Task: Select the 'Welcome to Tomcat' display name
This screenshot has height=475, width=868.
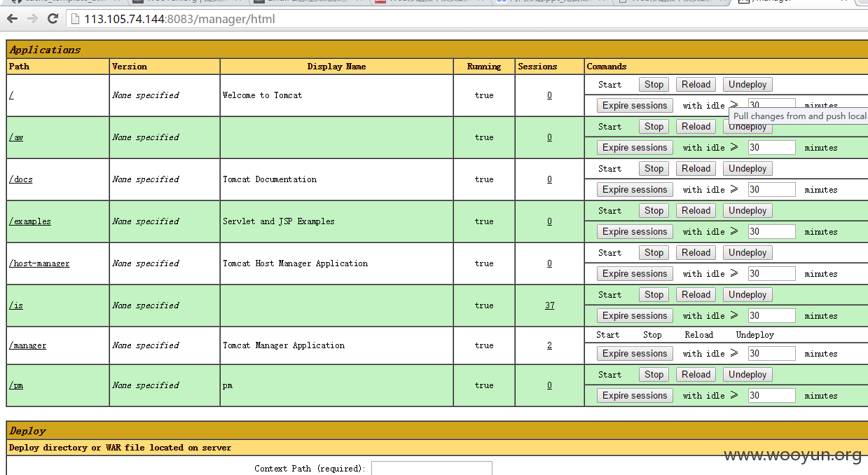Action: click(x=263, y=95)
